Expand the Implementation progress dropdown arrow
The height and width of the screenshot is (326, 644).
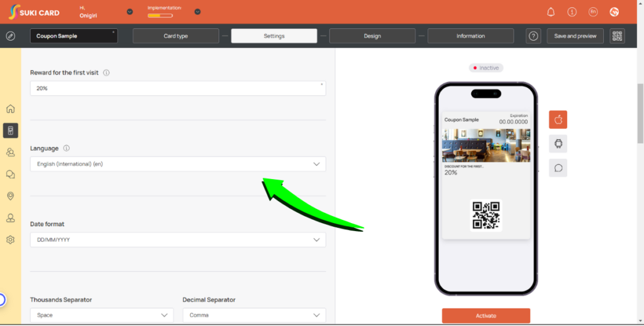tap(197, 12)
